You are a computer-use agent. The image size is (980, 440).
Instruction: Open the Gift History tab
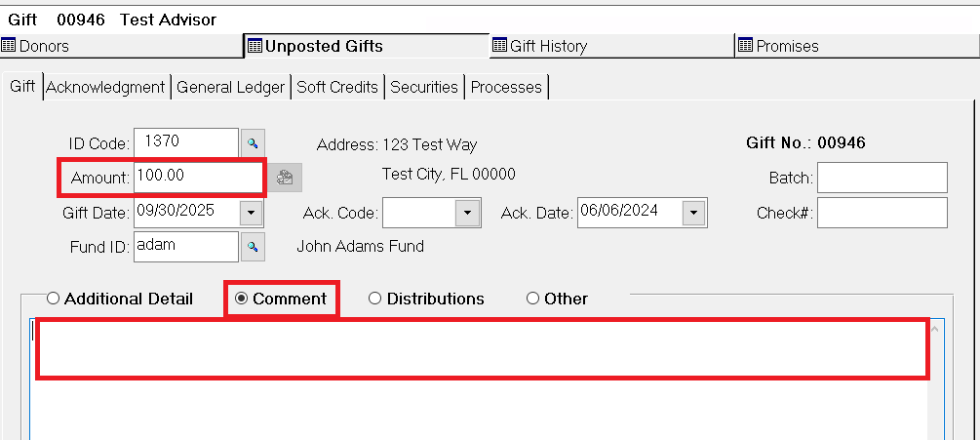click(x=611, y=46)
